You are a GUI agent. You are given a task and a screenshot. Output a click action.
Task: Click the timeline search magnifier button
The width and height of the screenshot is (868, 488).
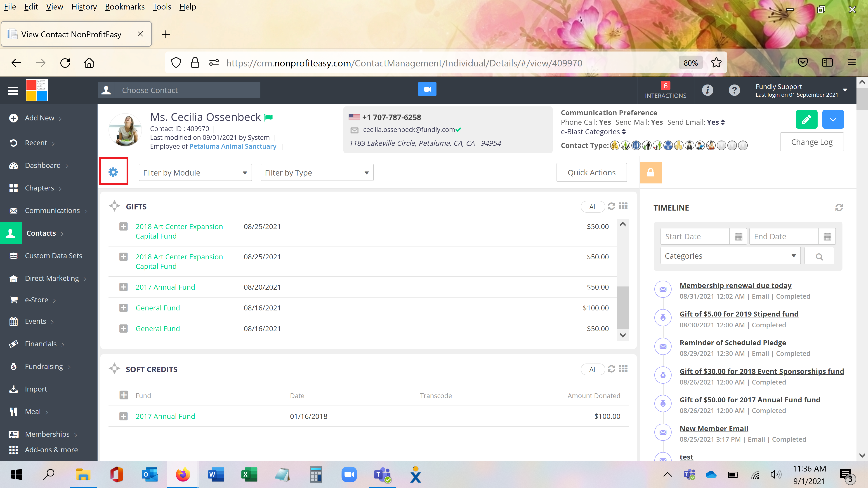819,256
